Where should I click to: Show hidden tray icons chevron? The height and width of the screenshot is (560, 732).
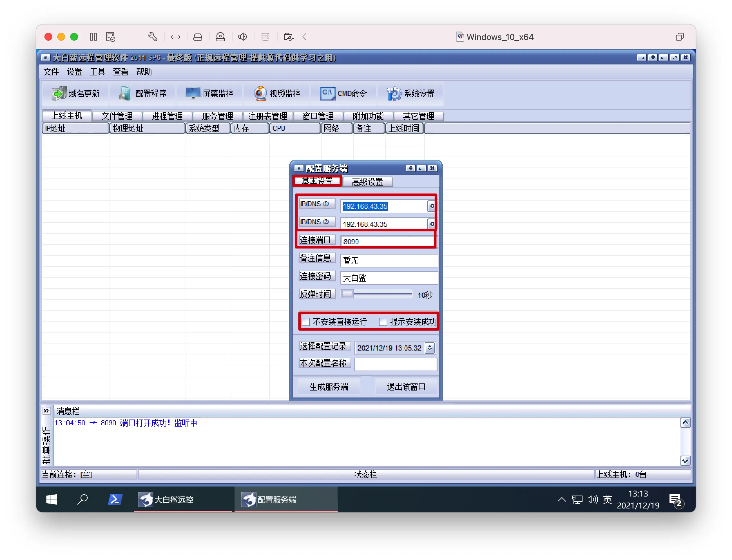[562, 499]
